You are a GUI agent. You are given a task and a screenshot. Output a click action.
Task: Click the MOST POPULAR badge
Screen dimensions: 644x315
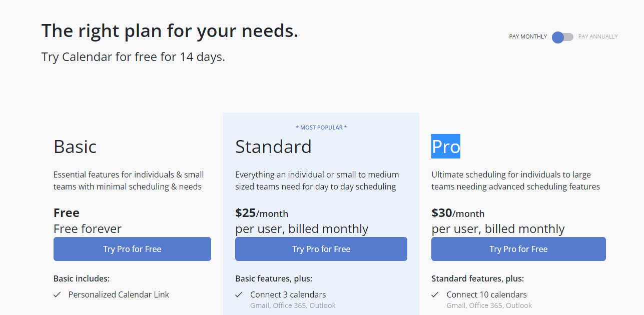click(321, 127)
